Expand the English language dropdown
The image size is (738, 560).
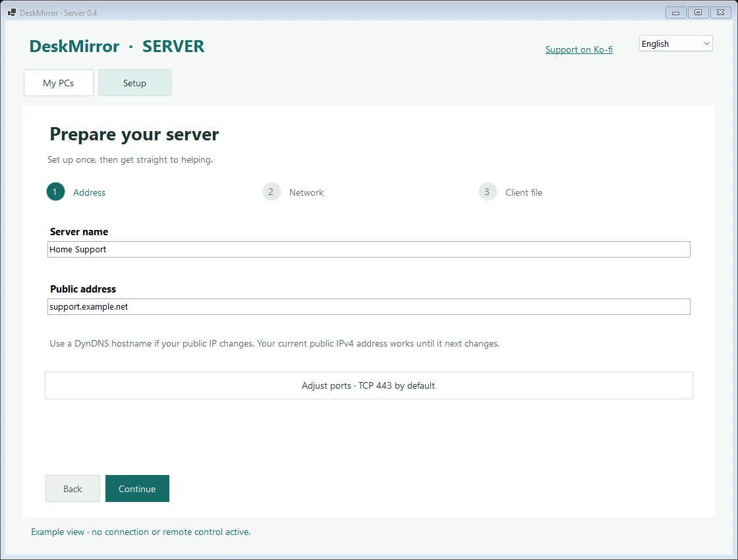675,43
